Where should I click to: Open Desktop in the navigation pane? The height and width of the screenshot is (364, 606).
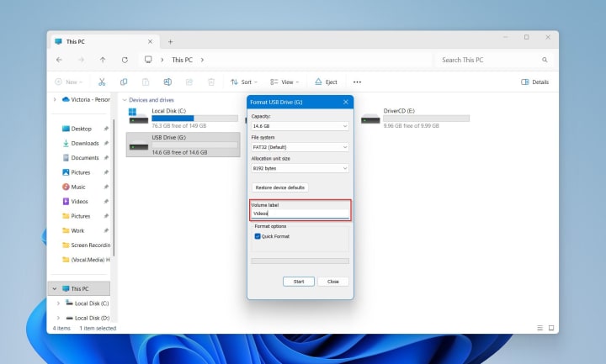[82, 129]
